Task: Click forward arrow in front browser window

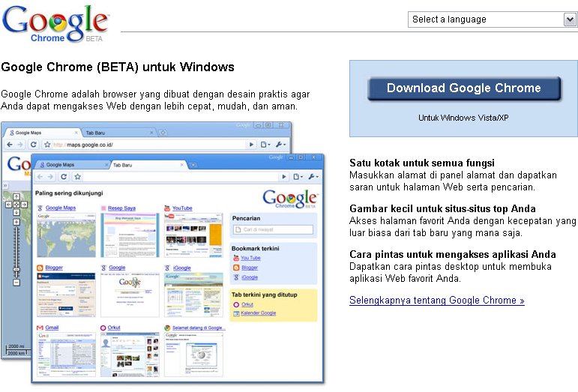Action: 50,177
